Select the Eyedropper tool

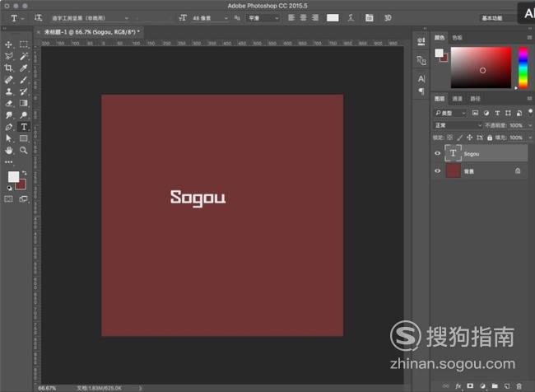click(24, 68)
